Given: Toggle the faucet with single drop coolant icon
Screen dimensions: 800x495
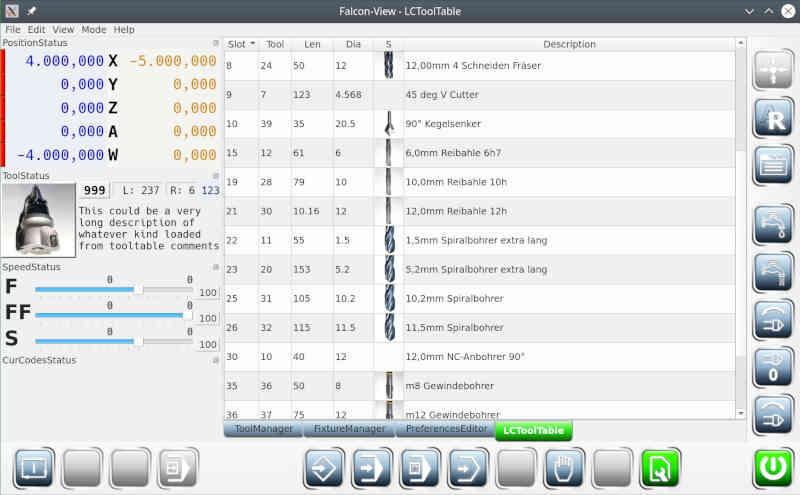Looking at the screenshot, I should click(x=773, y=224).
